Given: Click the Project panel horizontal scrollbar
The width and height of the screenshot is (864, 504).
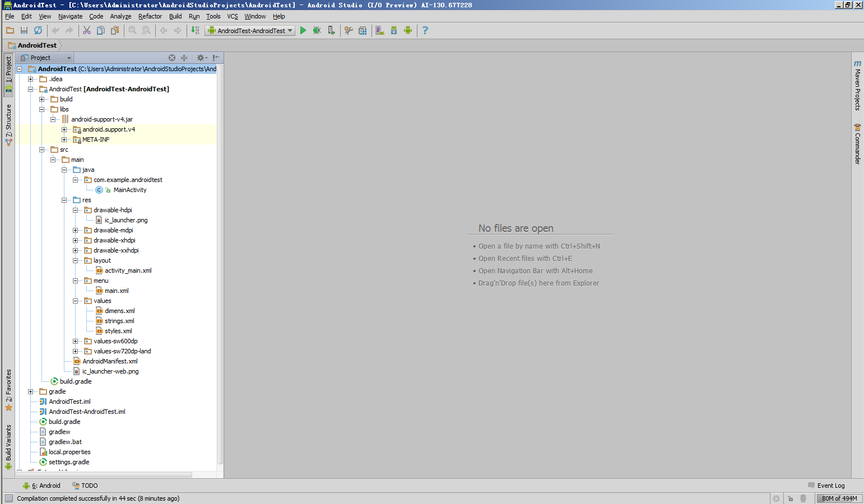Looking at the screenshot, I should (104, 475).
